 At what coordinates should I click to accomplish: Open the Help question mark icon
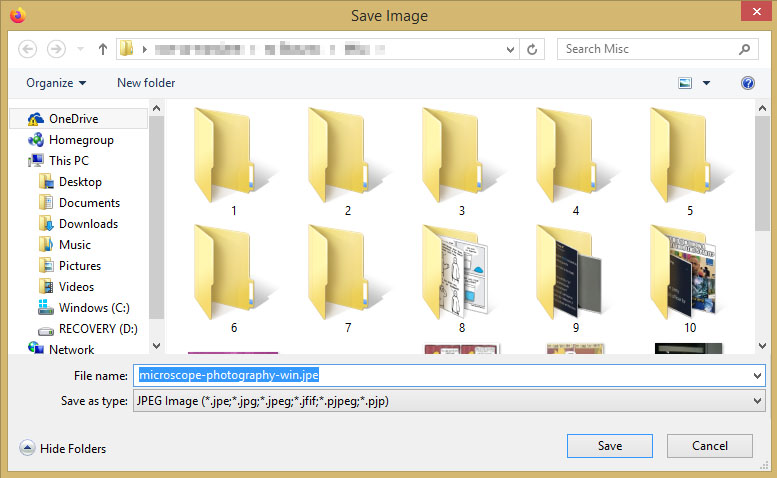[x=747, y=83]
